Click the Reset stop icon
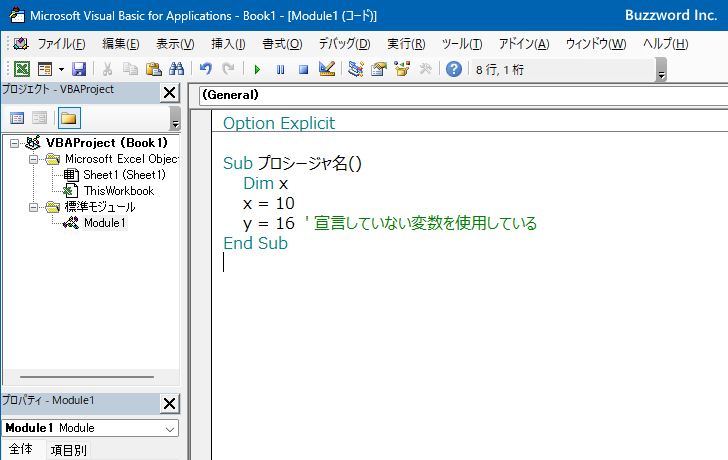This screenshot has height=460, width=728. click(304, 70)
